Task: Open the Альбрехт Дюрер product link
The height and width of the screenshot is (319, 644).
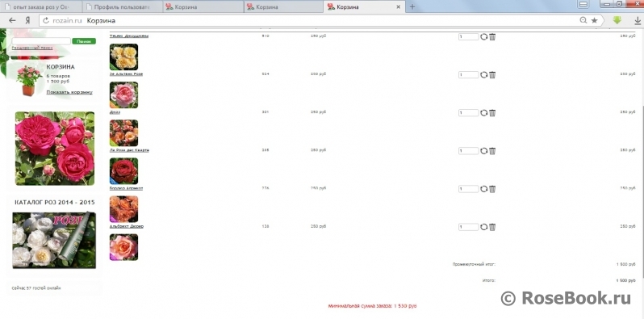Action: (x=127, y=226)
